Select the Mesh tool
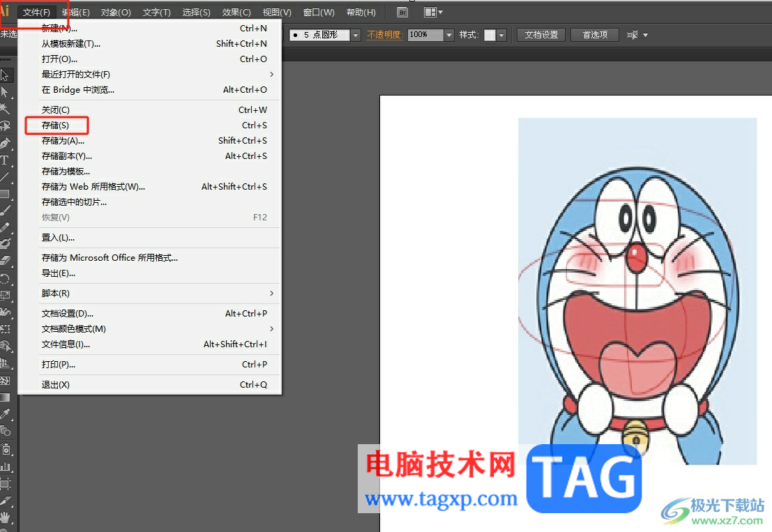The image size is (772, 532). 6,380
